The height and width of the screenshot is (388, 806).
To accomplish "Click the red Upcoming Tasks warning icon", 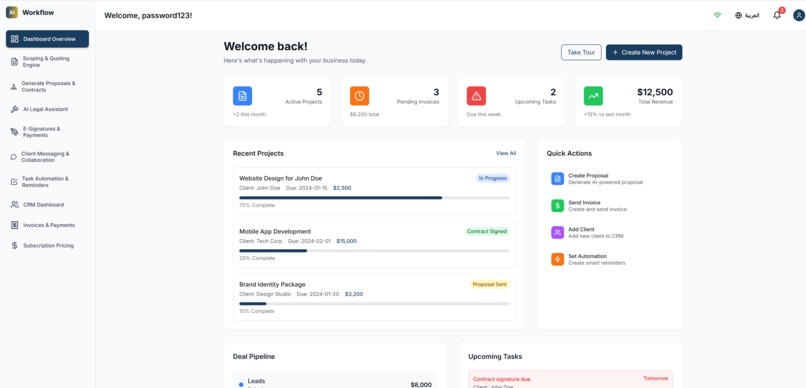I will tap(476, 96).
